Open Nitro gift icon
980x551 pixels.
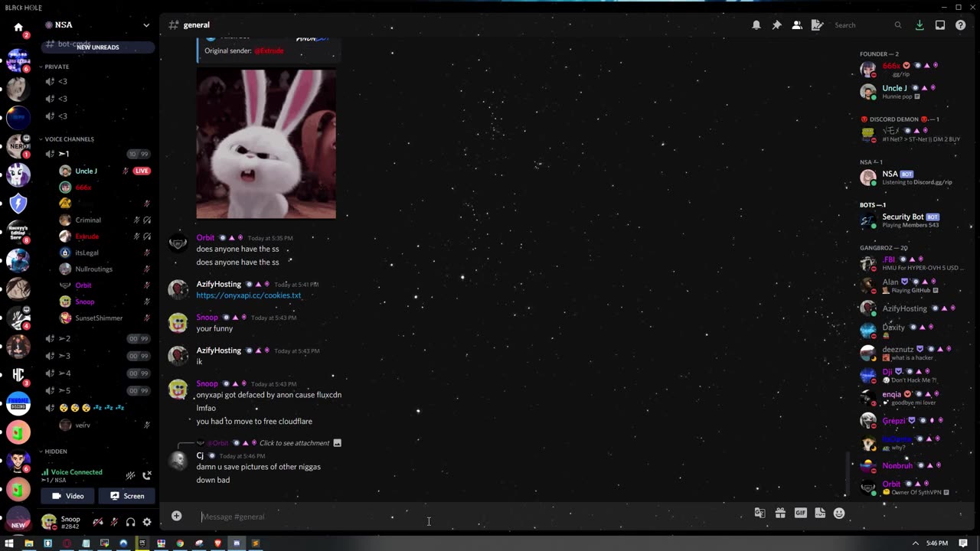(780, 514)
